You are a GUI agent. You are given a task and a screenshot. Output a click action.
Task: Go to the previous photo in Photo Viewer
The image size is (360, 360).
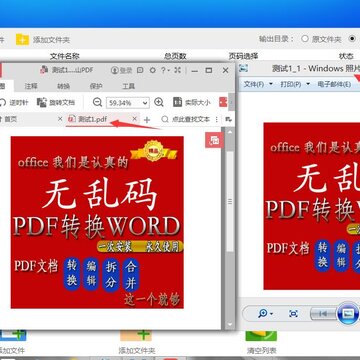coord(323,314)
